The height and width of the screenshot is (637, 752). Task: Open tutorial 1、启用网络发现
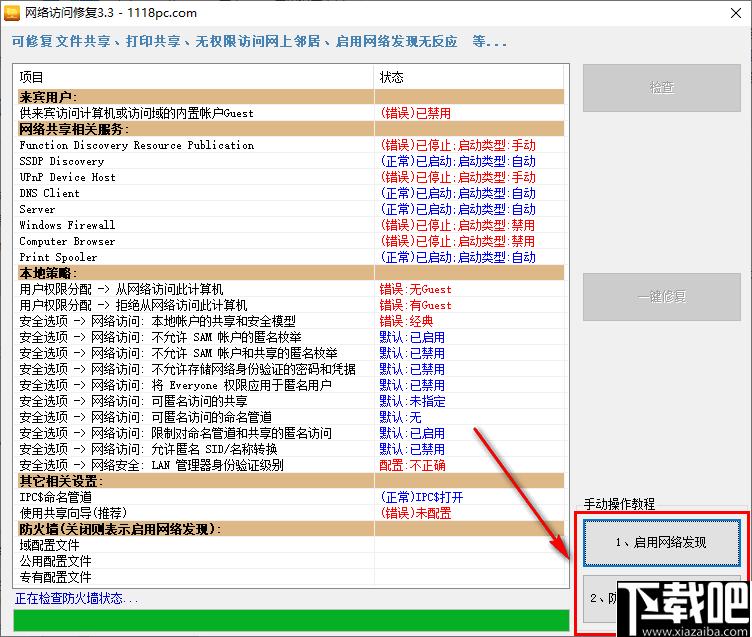click(x=662, y=543)
